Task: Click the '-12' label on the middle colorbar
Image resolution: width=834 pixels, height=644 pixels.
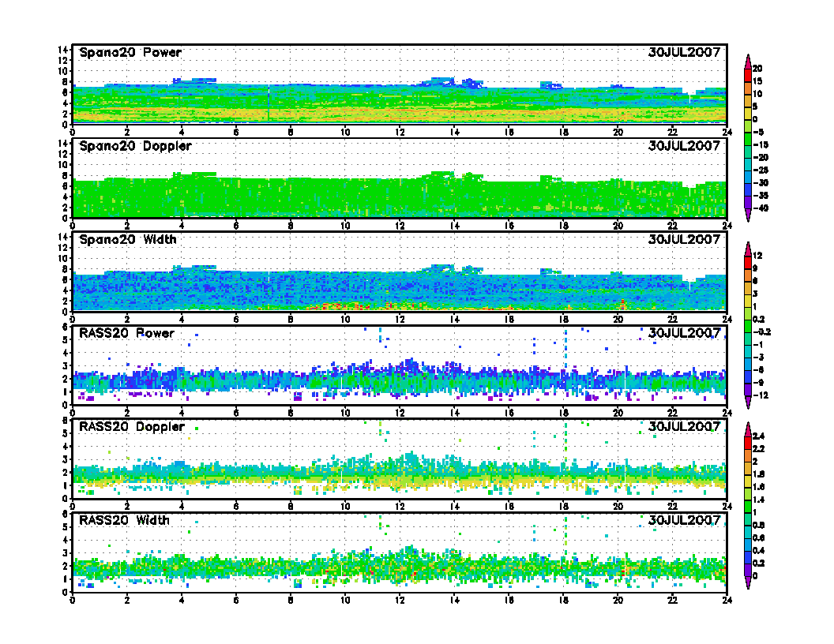Action: click(x=761, y=395)
